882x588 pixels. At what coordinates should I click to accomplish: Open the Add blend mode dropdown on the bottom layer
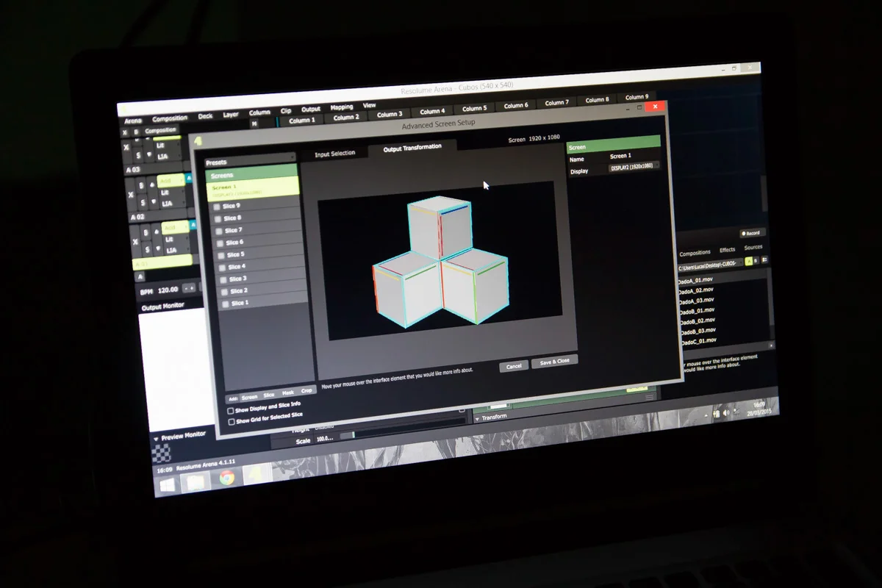pos(176,228)
